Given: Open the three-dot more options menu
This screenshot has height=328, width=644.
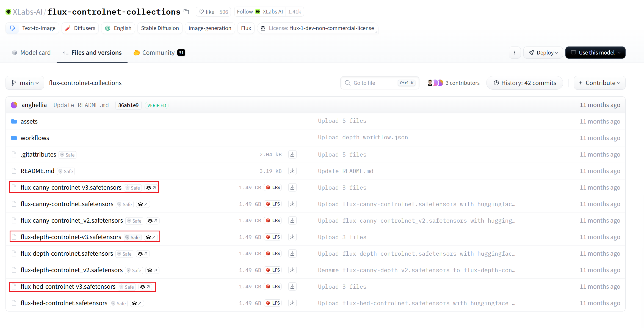Looking at the screenshot, I should point(515,53).
